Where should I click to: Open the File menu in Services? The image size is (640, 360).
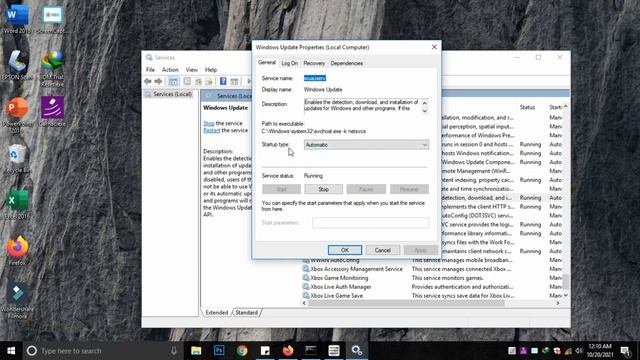[150, 70]
